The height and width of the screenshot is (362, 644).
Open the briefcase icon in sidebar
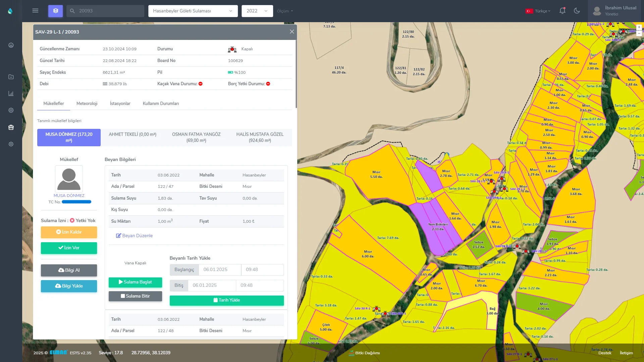click(11, 127)
